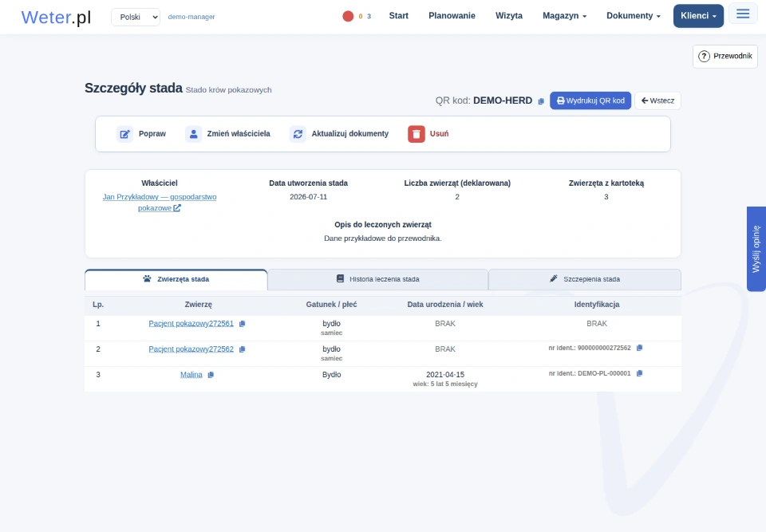Open the Polski language dropdown
Screen dimensions: 766x532
point(136,17)
